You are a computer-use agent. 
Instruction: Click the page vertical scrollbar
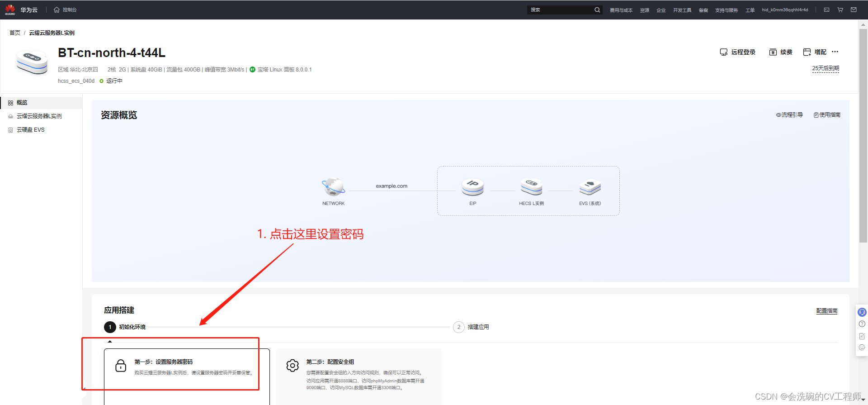pyautogui.click(x=863, y=136)
